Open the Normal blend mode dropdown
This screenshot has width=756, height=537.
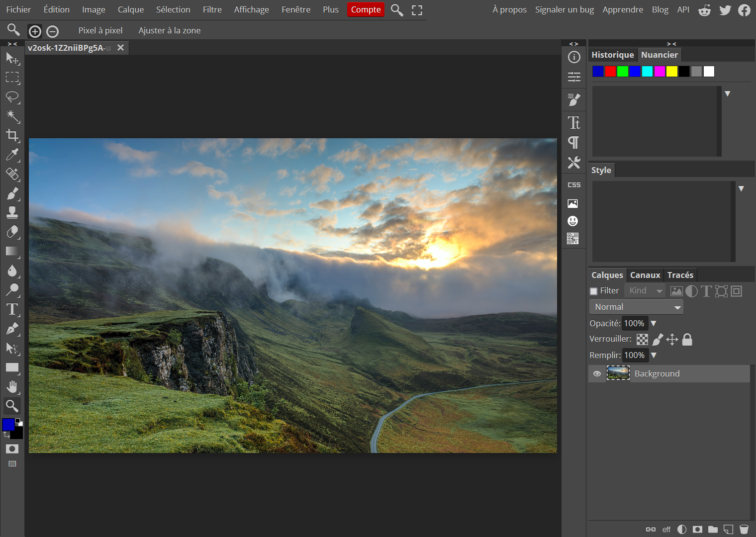coord(636,307)
